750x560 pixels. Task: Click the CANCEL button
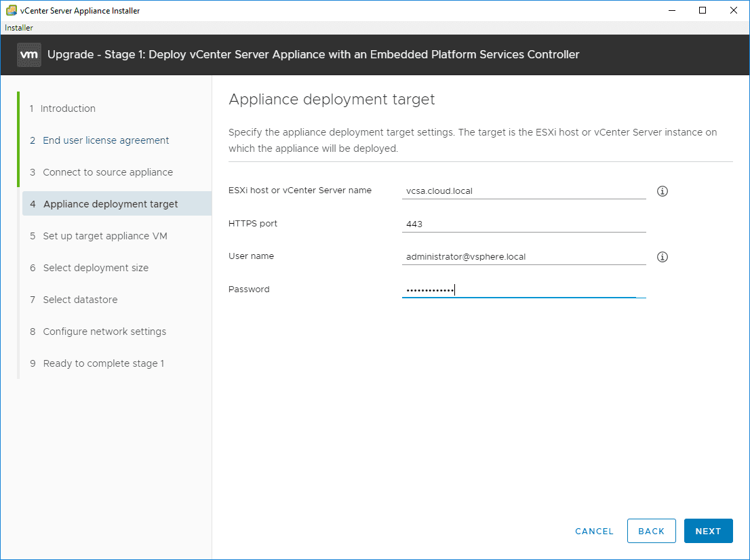[x=594, y=531]
